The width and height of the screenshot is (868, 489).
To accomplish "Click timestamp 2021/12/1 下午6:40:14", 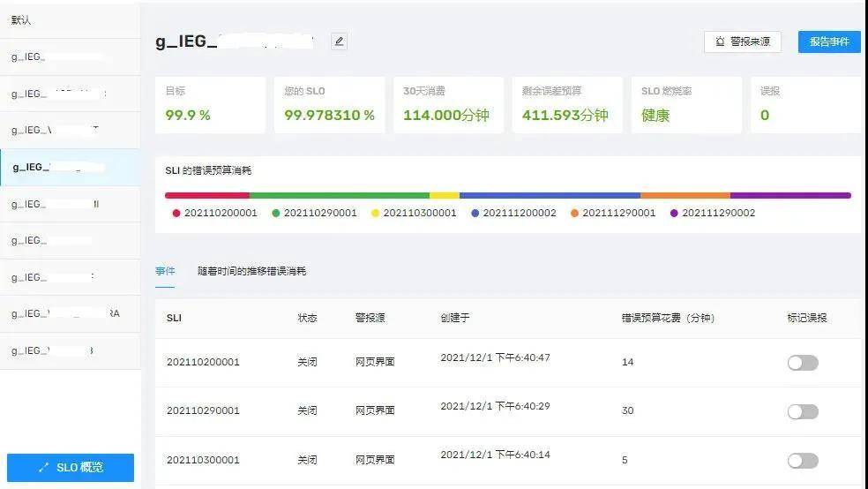I will click(496, 455).
